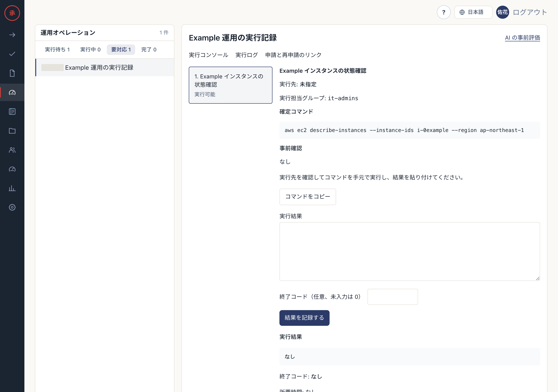Switch to the 完了 0 tab
The width and height of the screenshot is (558, 392).
149,50
